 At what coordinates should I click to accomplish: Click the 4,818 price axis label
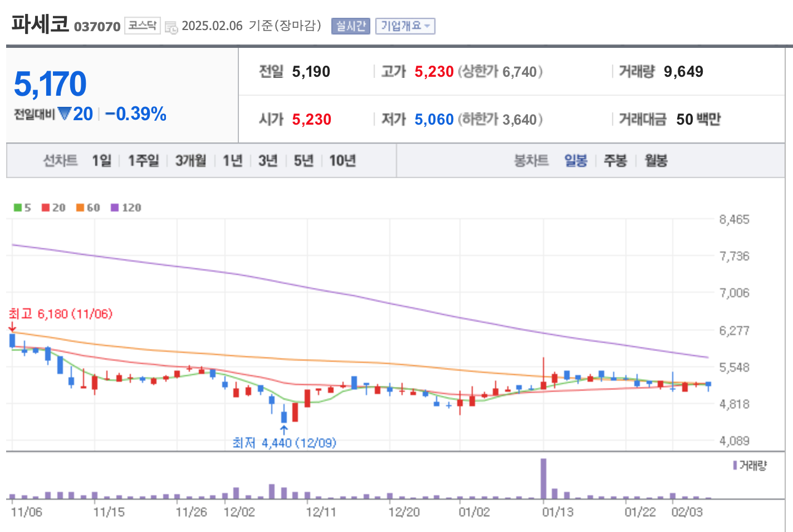click(734, 404)
